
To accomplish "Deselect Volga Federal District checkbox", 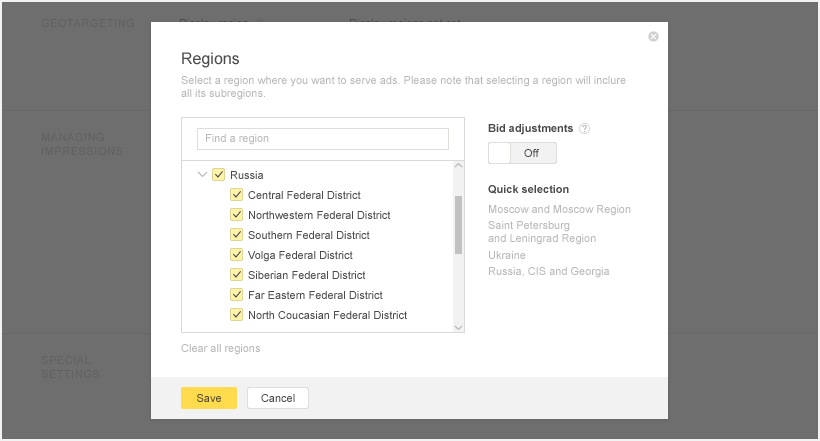I will (x=237, y=255).
